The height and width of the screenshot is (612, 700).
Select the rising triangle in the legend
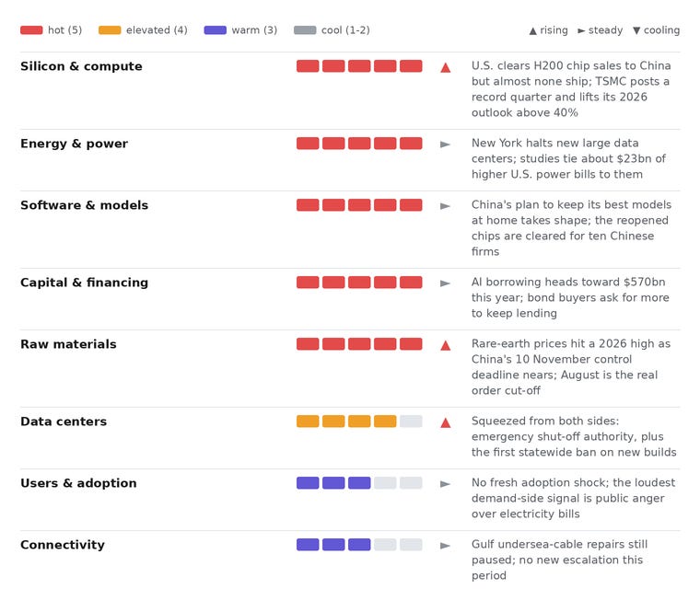(x=532, y=30)
